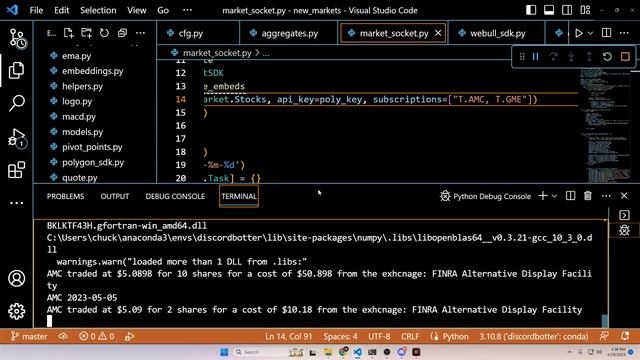Refresh the Explorer file list
This screenshot has width=640, height=360.
(x=104, y=33)
